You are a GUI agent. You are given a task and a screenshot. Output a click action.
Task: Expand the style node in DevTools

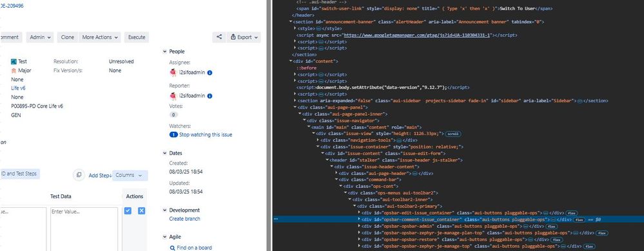[295, 28]
